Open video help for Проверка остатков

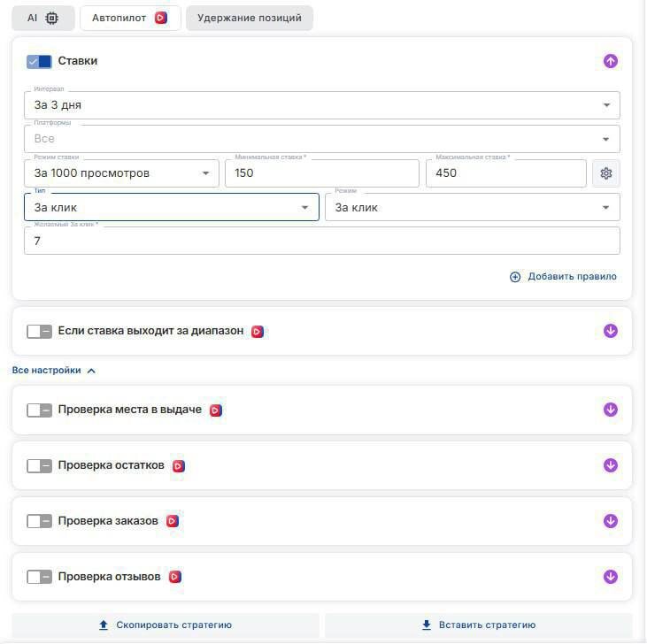(x=178, y=466)
